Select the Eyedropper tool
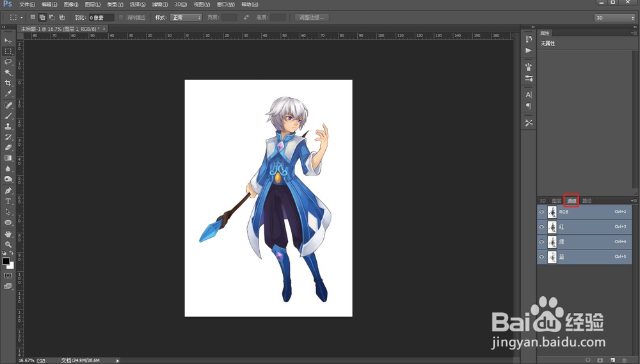Image resolution: width=640 pixels, height=364 pixels. [x=8, y=94]
